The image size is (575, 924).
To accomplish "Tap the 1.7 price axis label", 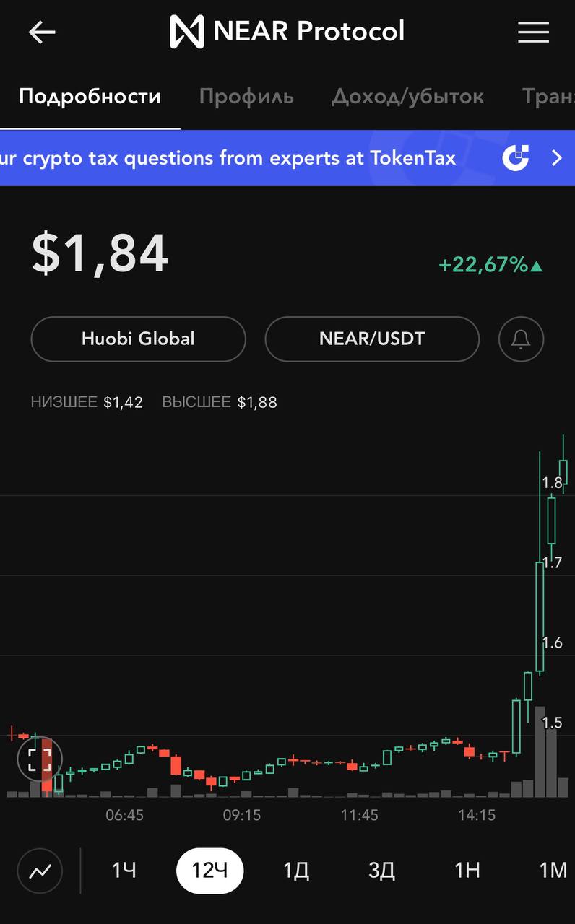I will (552, 562).
